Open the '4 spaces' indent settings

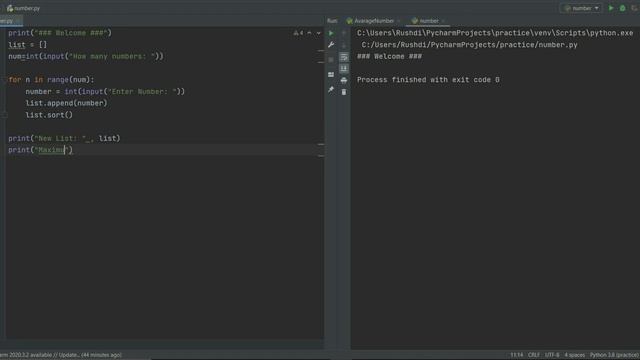574,355
